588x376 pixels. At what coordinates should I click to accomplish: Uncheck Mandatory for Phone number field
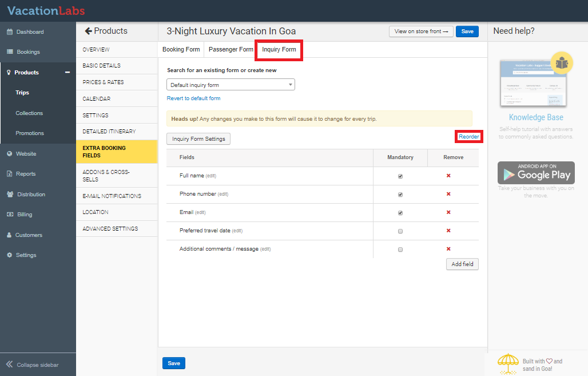(400, 195)
